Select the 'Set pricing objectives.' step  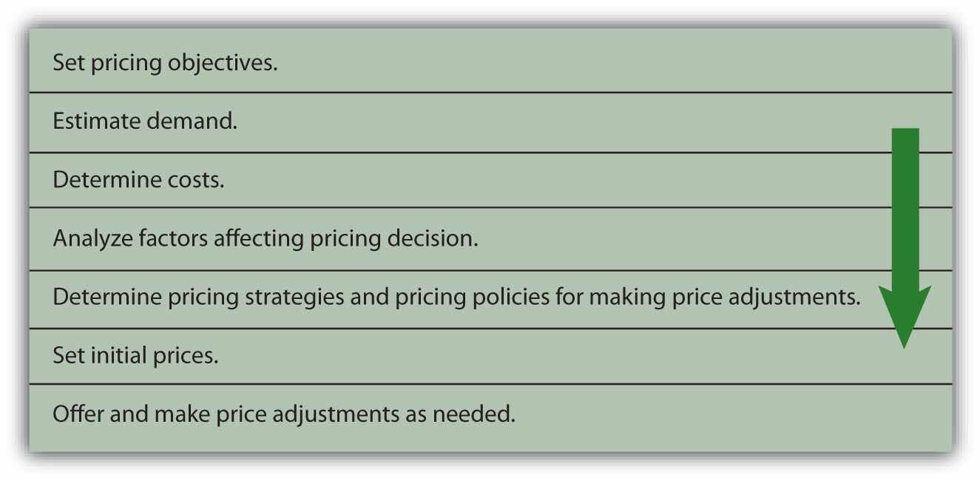tap(165, 62)
